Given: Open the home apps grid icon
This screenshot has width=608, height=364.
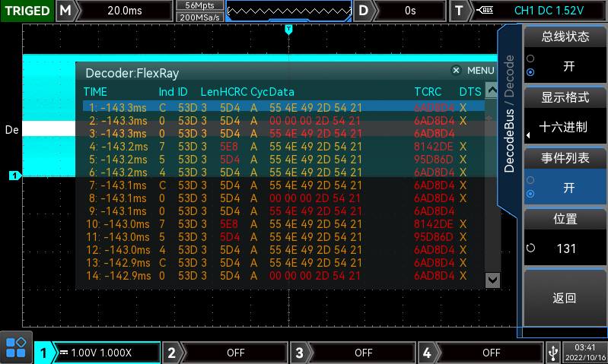Looking at the screenshot, I should (x=16, y=348).
